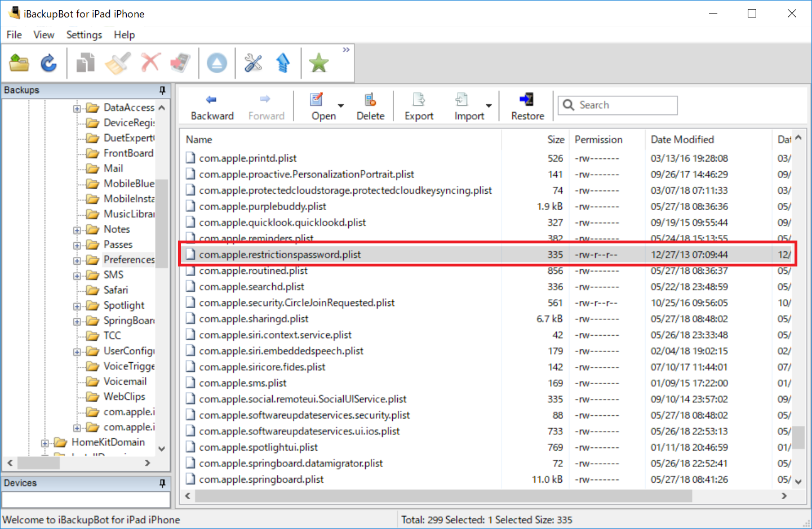Click the blue refresh arrow toolbar icon
Screen dimensions: 812x529
(x=48, y=63)
